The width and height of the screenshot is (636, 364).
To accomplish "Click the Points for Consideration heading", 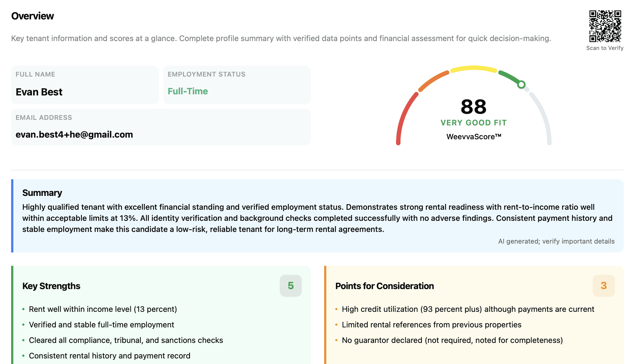I will [385, 286].
